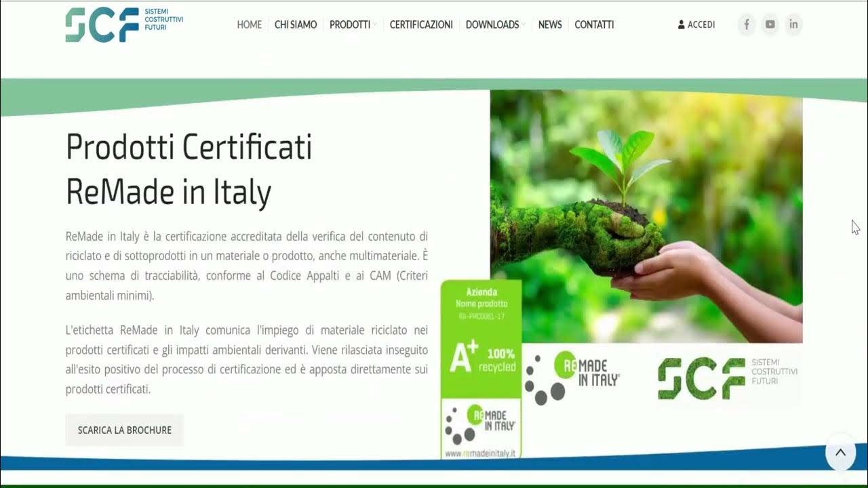Open the Facebook social icon
Viewport: 868px width, 488px height.
747,24
